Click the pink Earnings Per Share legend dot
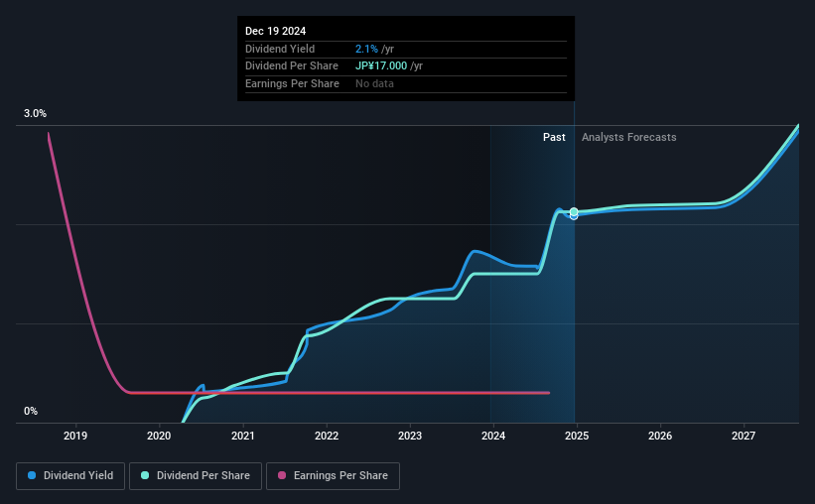Image resolution: width=815 pixels, height=504 pixels. pos(282,475)
